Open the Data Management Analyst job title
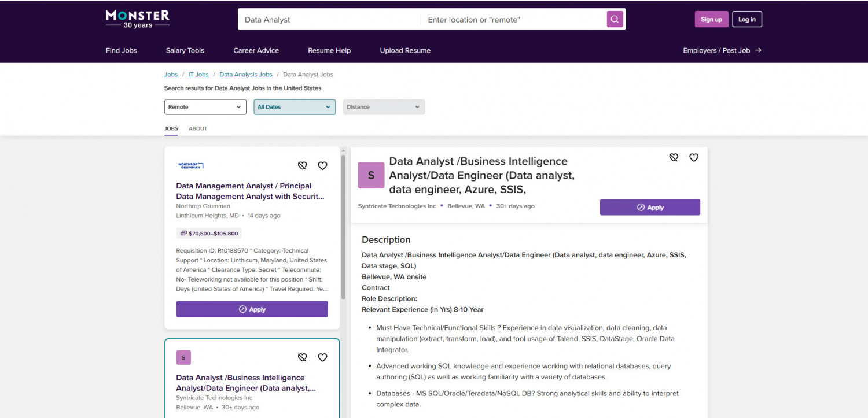Image resolution: width=868 pixels, height=418 pixels. click(x=251, y=191)
